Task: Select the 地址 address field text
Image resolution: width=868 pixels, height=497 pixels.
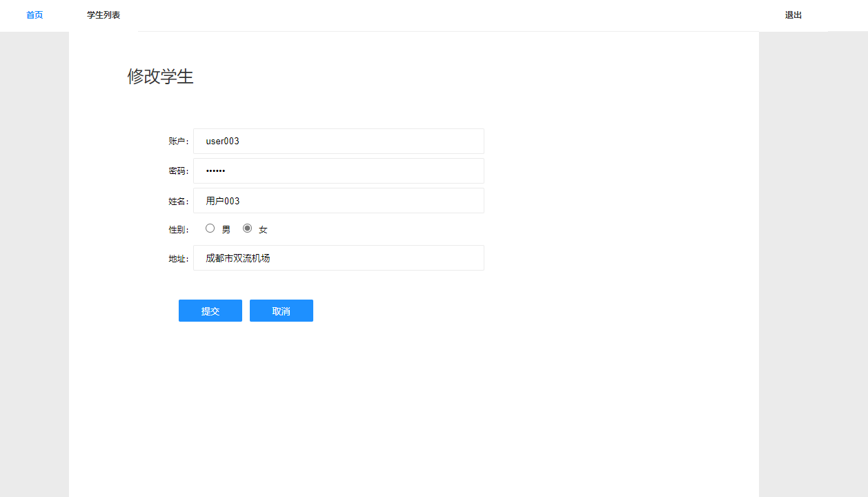Action: pos(338,257)
